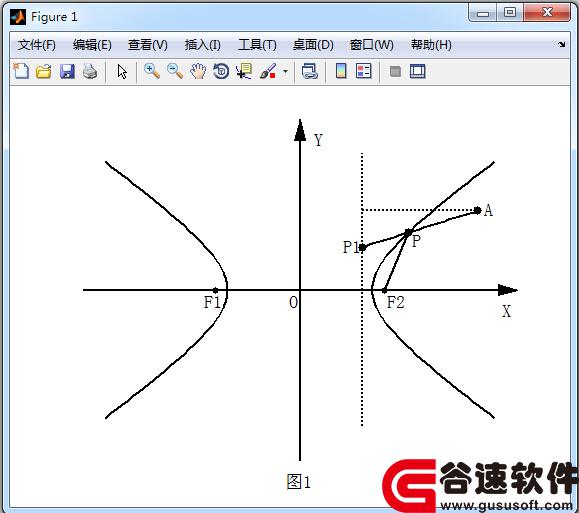Click the dock figure arrow in menu bar
This screenshot has width=579, height=513.
(x=562, y=45)
